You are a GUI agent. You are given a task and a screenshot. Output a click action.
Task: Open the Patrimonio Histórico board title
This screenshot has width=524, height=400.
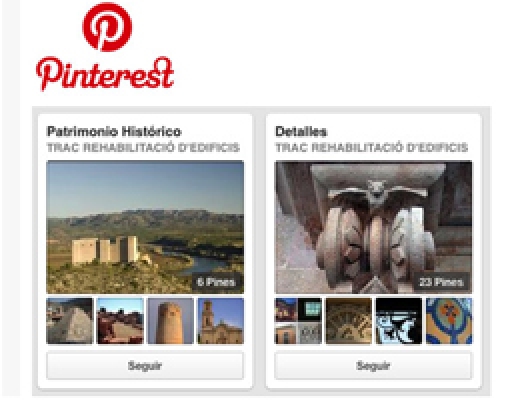(x=114, y=131)
